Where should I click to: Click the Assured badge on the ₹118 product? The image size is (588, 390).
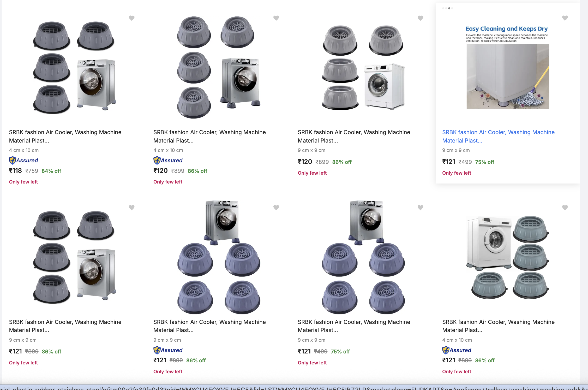(x=23, y=160)
